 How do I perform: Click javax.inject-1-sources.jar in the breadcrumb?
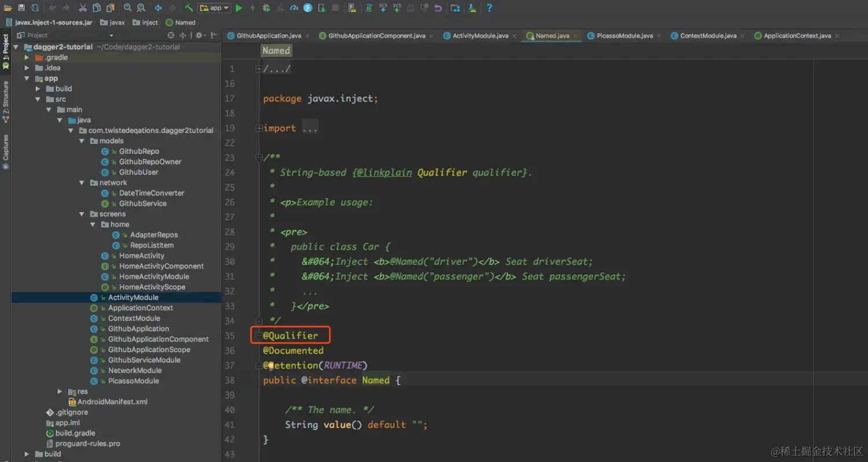coord(49,23)
